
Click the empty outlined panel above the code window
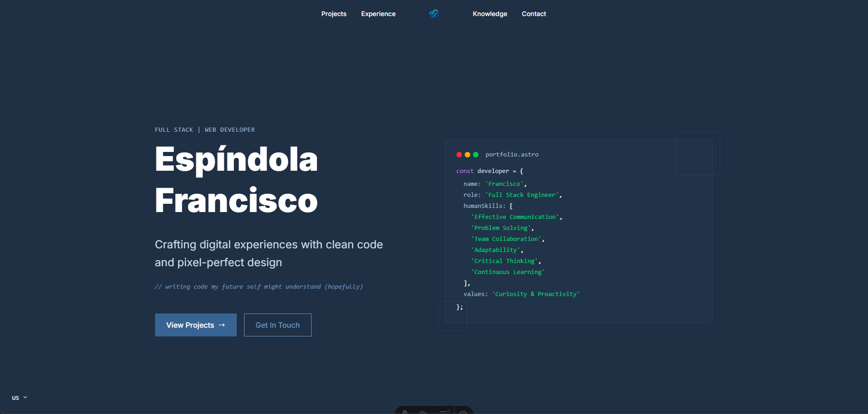point(697,153)
